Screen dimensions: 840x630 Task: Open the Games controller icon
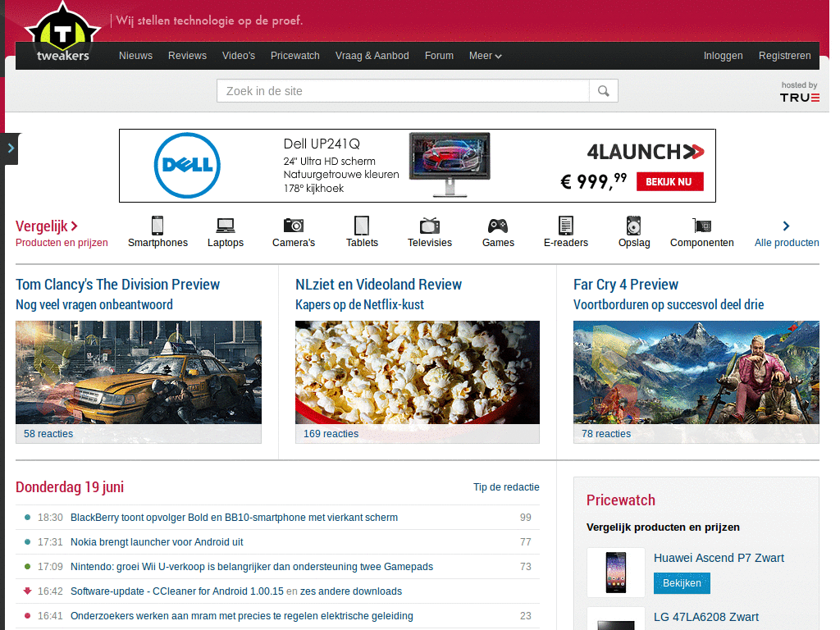coord(498,226)
